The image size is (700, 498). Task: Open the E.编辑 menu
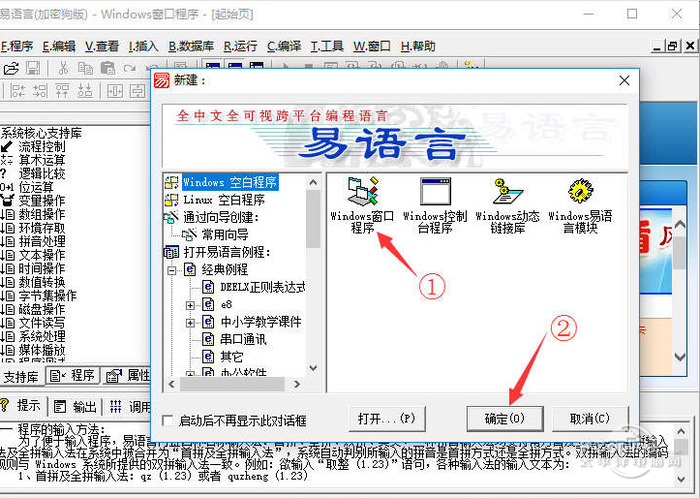coord(59,46)
